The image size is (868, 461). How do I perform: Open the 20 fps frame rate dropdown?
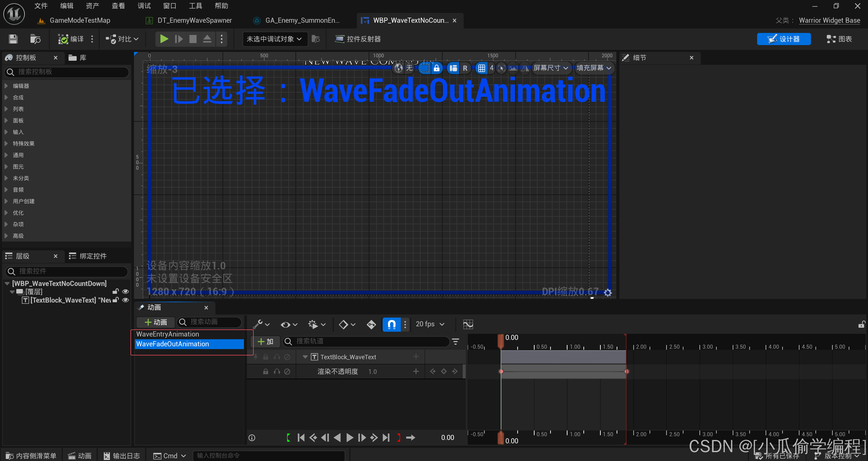click(x=430, y=324)
